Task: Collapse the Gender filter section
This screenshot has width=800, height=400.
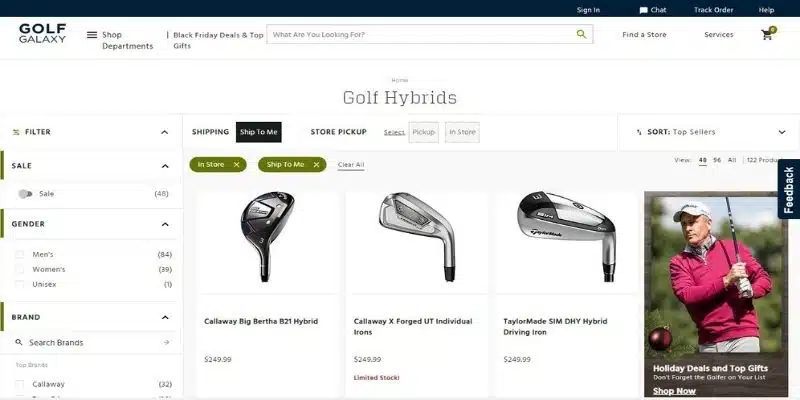Action: pyautogui.click(x=165, y=224)
